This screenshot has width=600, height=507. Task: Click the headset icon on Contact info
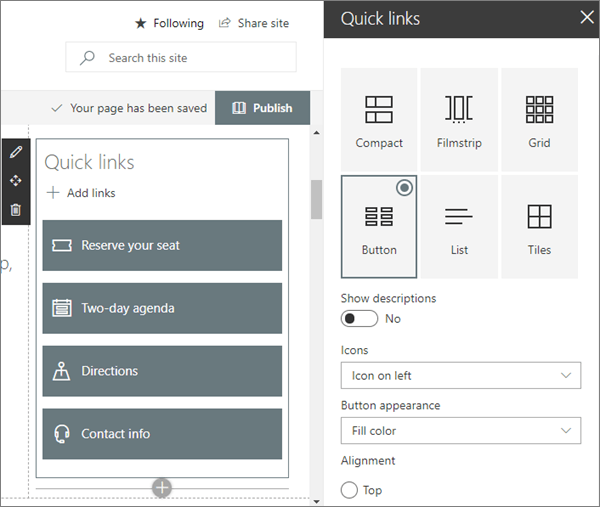62,434
